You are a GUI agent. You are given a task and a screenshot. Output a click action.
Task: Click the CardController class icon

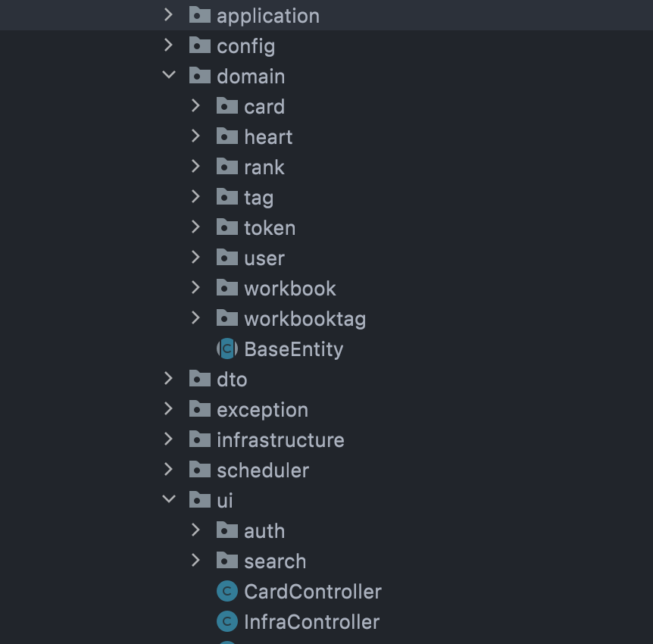coord(227,592)
